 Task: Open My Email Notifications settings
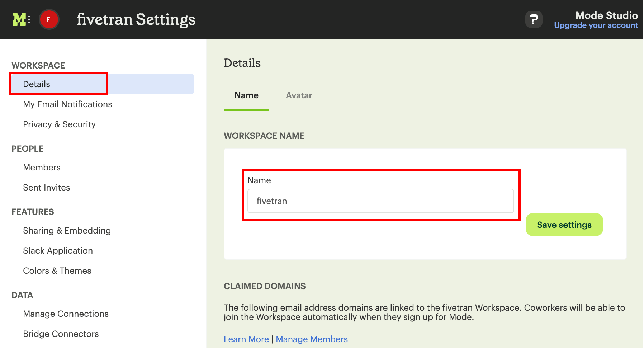tap(67, 104)
